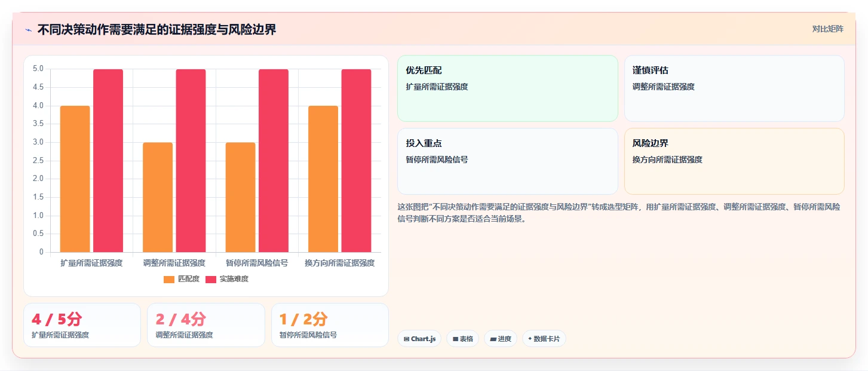868x371 pixels.
Task: Click the icon in 进度 chip
Action: click(493, 339)
